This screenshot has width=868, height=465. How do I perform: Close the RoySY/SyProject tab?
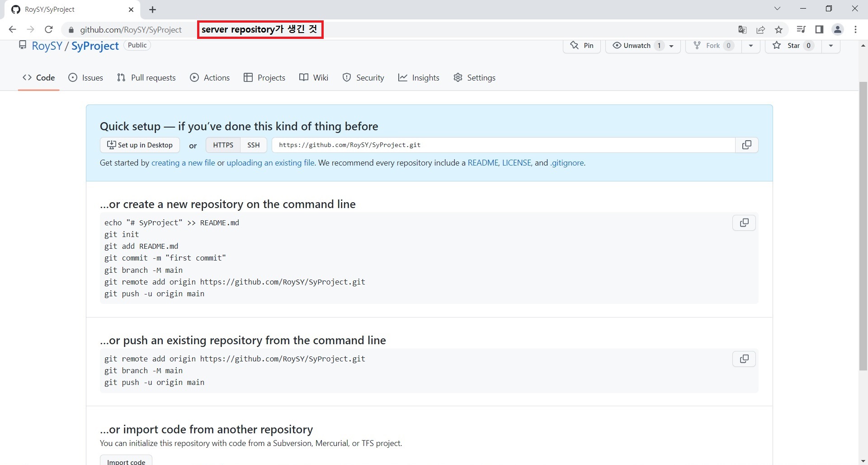pos(131,9)
